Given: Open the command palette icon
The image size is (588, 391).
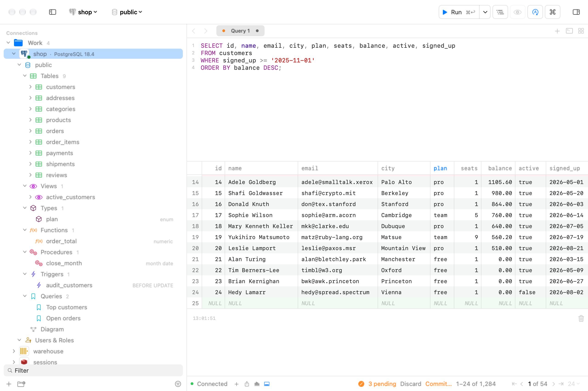Looking at the screenshot, I should click(x=553, y=12).
